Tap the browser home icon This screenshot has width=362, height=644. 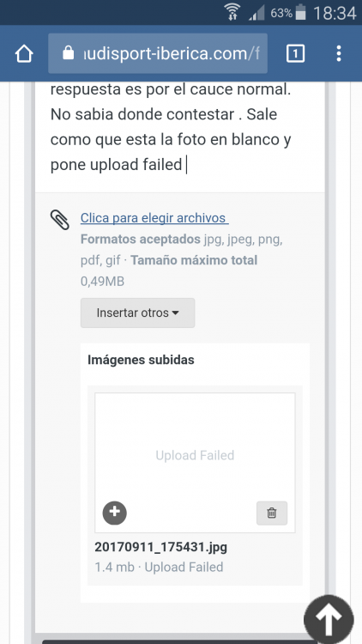[24, 54]
